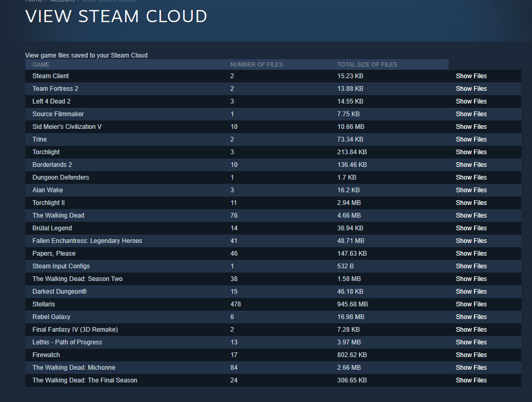This screenshot has height=402, width=532.
Task: Click the TOTAL SIZE OF FILES column header
Action: point(367,64)
